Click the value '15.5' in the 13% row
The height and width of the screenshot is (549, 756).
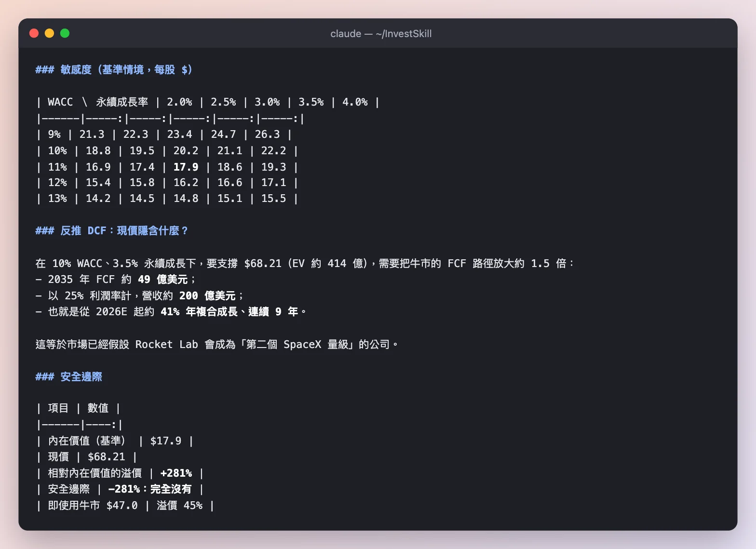(x=274, y=199)
